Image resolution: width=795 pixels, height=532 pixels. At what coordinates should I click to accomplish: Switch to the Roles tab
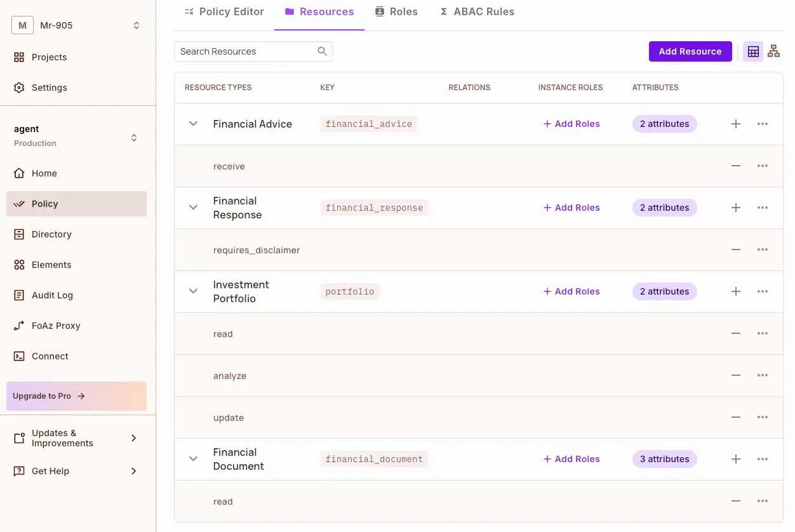tap(396, 12)
